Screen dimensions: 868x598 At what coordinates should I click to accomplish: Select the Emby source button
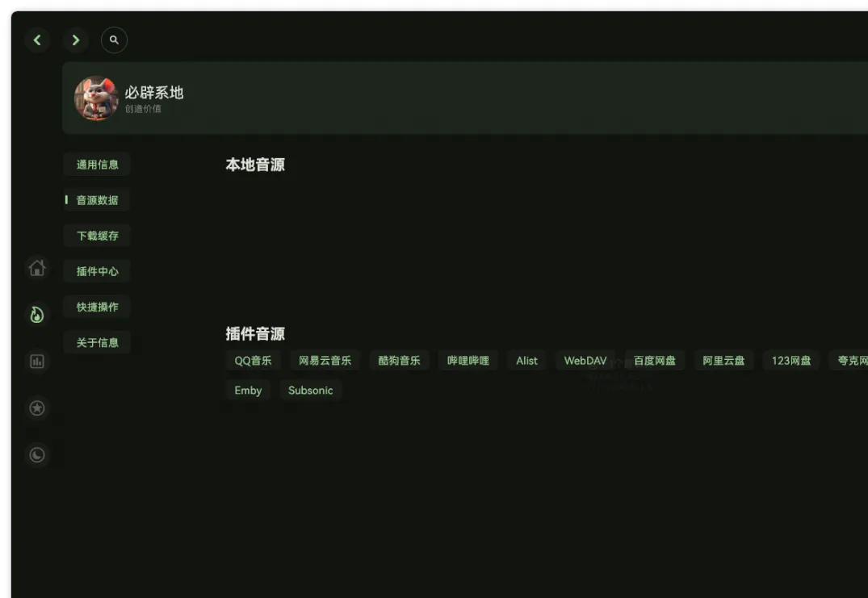click(x=247, y=390)
